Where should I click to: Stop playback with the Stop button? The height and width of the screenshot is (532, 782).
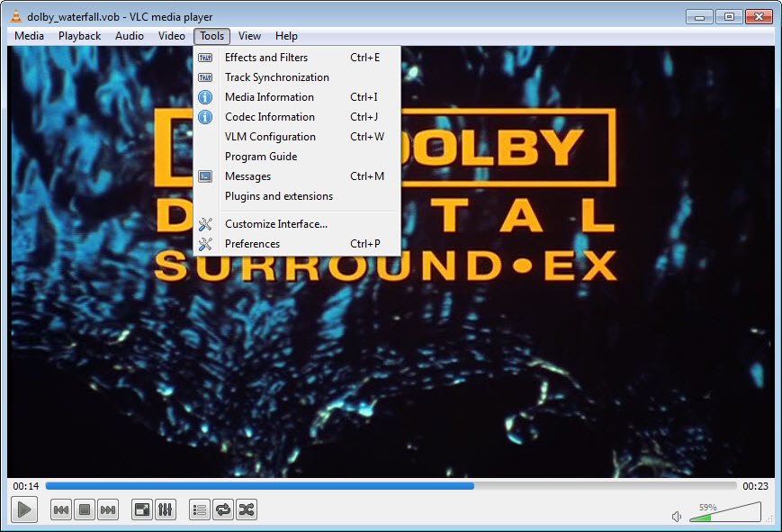click(85, 510)
